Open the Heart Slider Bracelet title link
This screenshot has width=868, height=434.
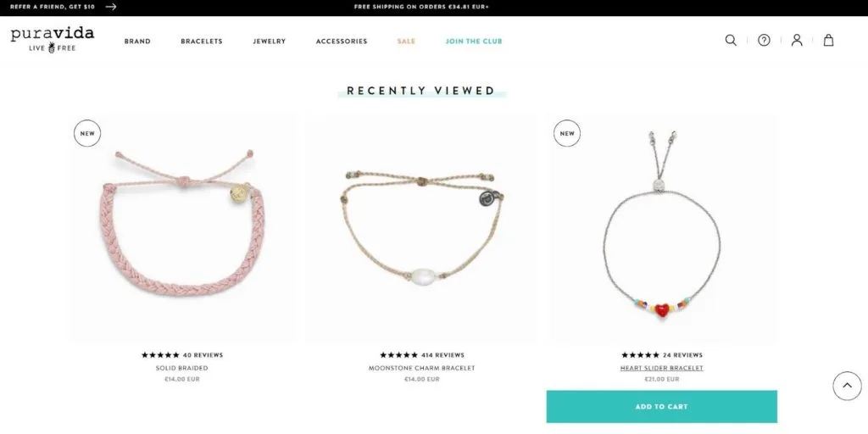point(661,368)
